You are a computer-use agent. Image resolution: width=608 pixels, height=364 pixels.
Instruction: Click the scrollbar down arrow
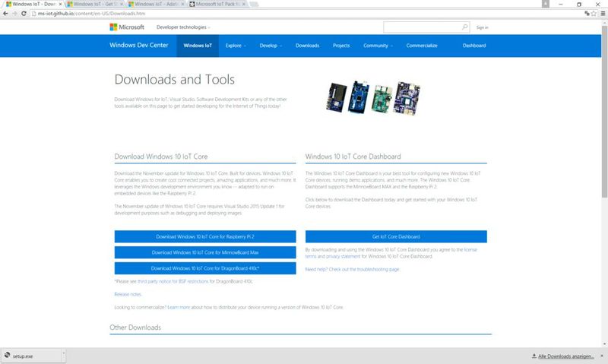coord(604,343)
